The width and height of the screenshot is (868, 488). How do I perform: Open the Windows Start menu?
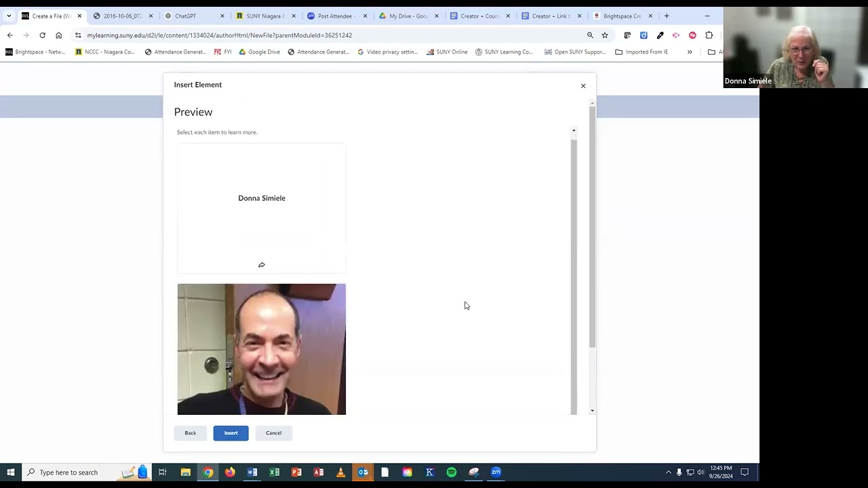10,472
